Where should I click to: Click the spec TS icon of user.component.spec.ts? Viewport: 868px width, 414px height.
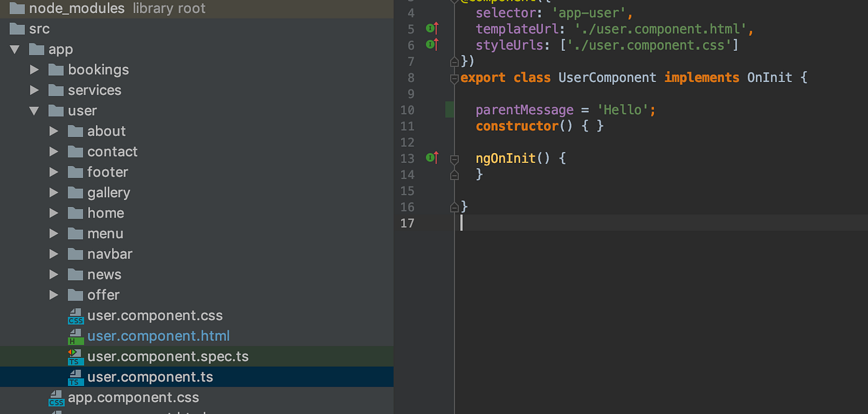[76, 357]
